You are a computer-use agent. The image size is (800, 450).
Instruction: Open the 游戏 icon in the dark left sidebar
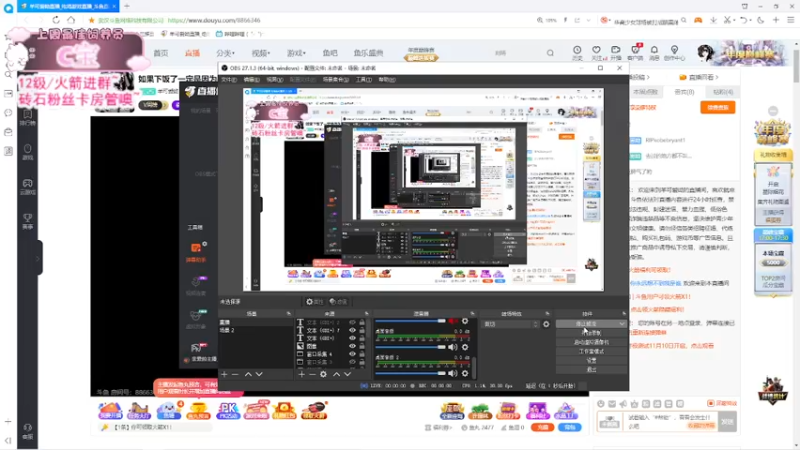tap(28, 152)
